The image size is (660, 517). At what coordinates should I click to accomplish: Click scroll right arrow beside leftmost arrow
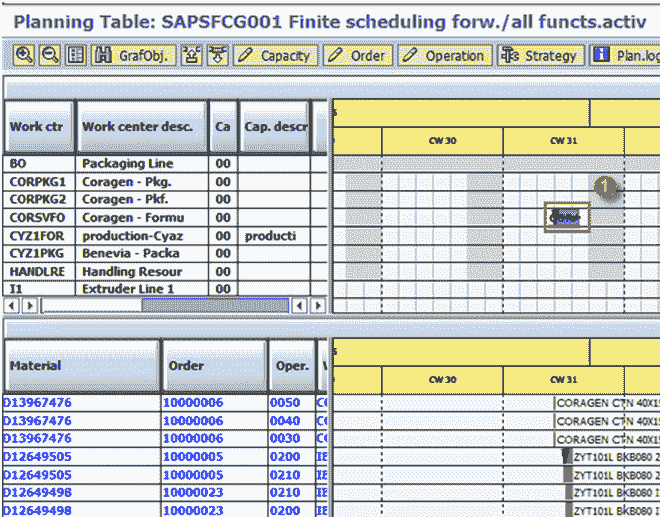(x=30, y=305)
